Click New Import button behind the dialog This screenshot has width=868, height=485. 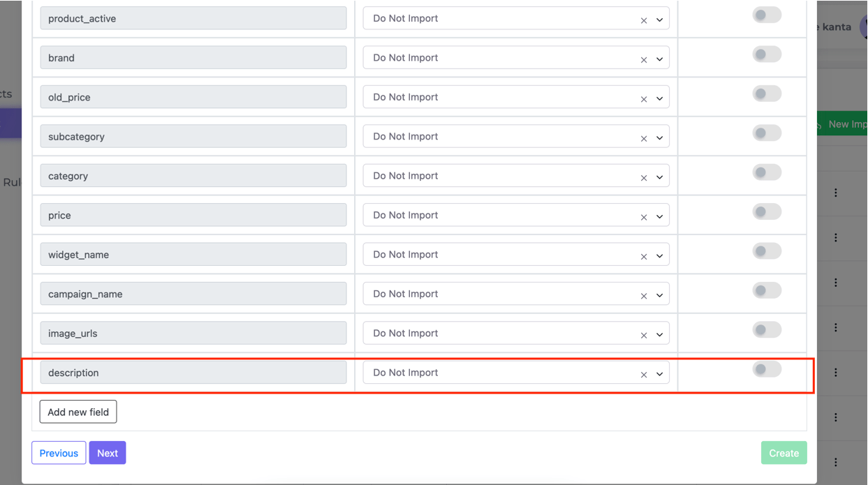[843, 124]
